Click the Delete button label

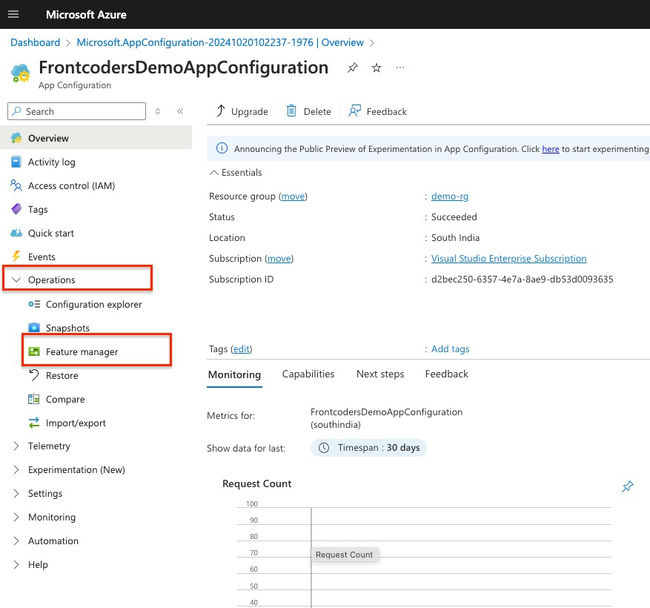point(317,111)
